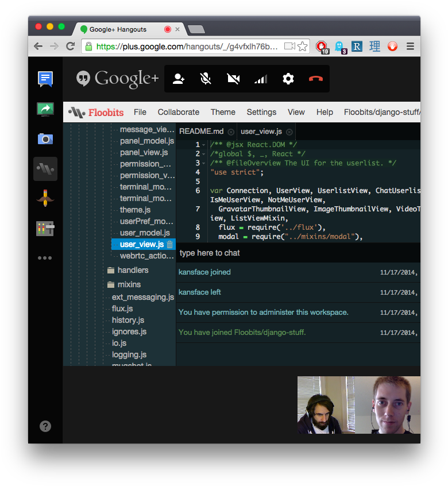448x486 pixels.
Task: Open the Chinese character extension icon
Action: tap(374, 47)
